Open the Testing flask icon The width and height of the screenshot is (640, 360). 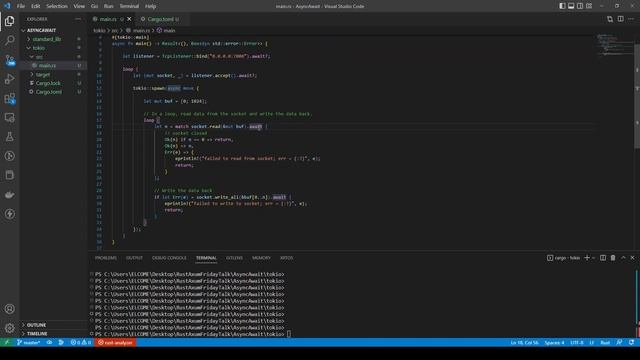(9, 137)
